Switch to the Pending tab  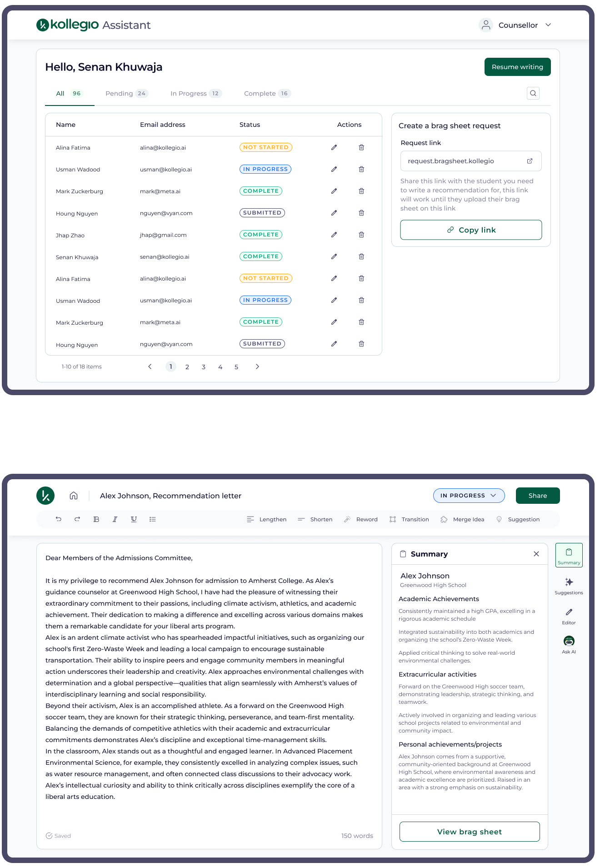[x=126, y=93]
